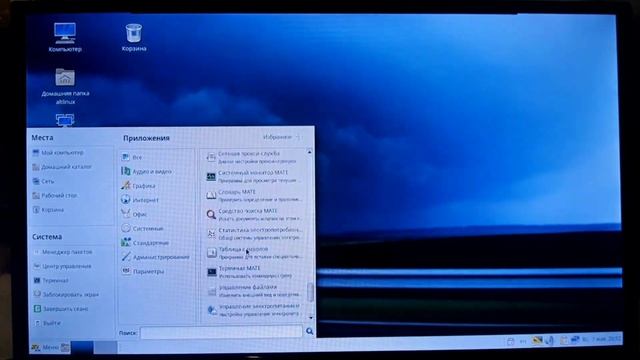Open Рабочий стол in Places

click(x=55, y=196)
